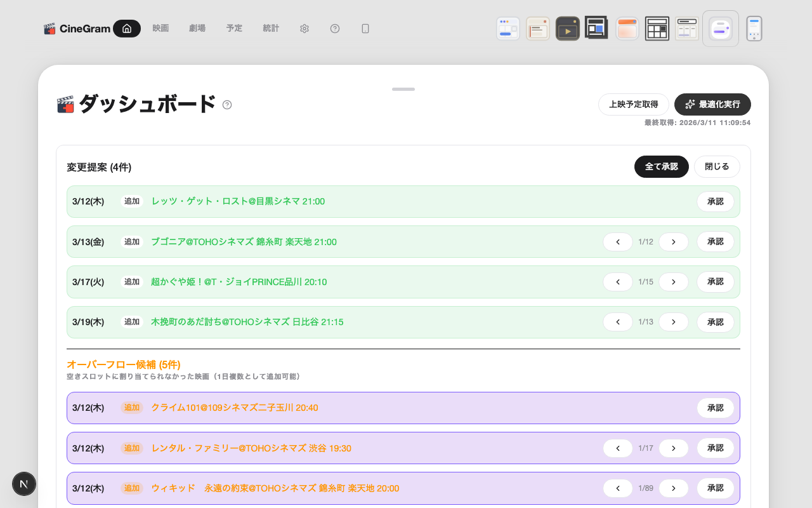Image resolution: width=812 pixels, height=508 pixels.
Task: Click the help question-mark icon in the nav
Action: click(x=335, y=28)
